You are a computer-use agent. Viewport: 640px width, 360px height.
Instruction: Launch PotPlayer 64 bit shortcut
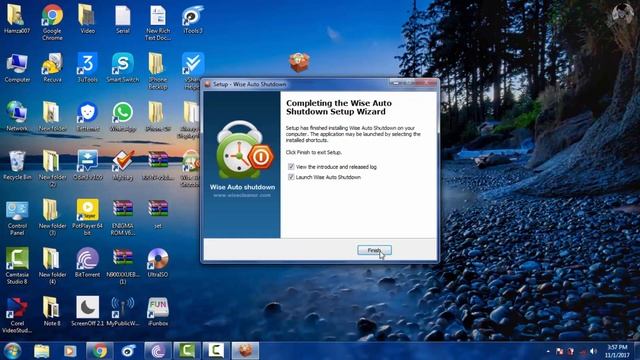click(x=87, y=218)
